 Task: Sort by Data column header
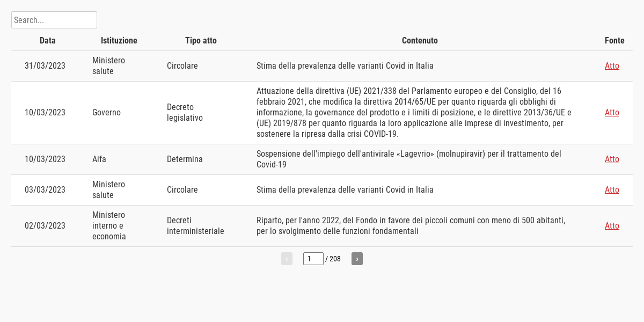coord(48,41)
